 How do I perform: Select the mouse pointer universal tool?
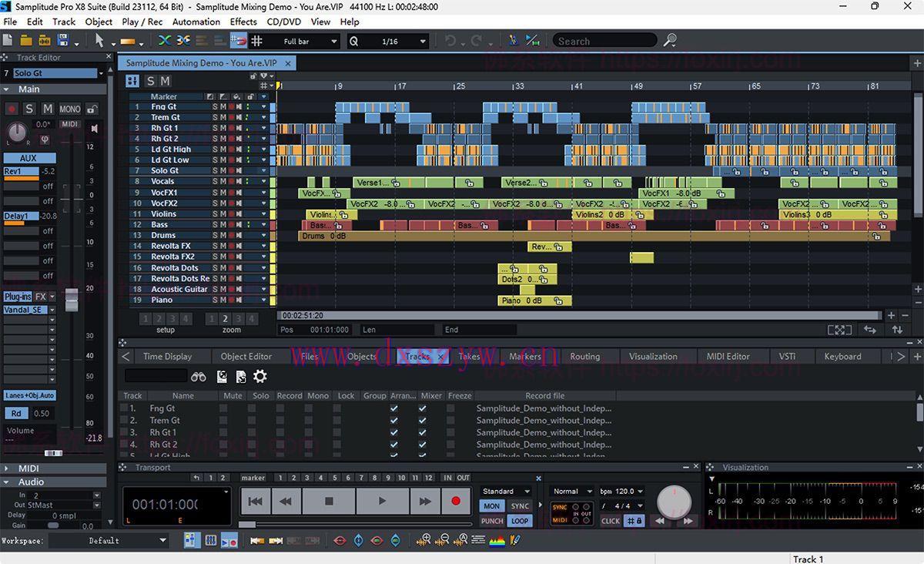point(99,40)
